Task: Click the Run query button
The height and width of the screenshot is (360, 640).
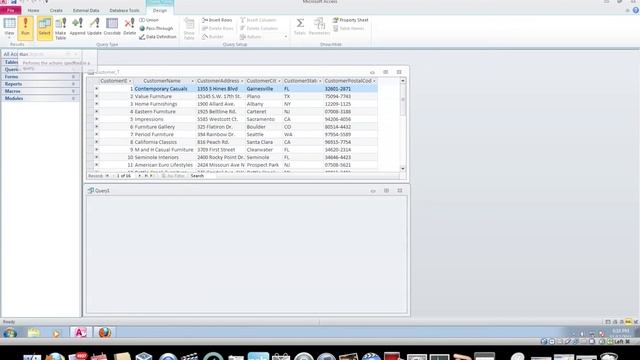Action: point(25,28)
